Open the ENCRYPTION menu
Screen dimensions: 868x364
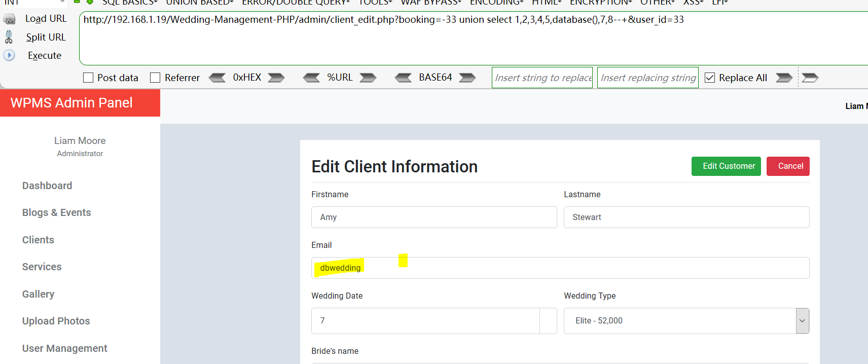601,3
